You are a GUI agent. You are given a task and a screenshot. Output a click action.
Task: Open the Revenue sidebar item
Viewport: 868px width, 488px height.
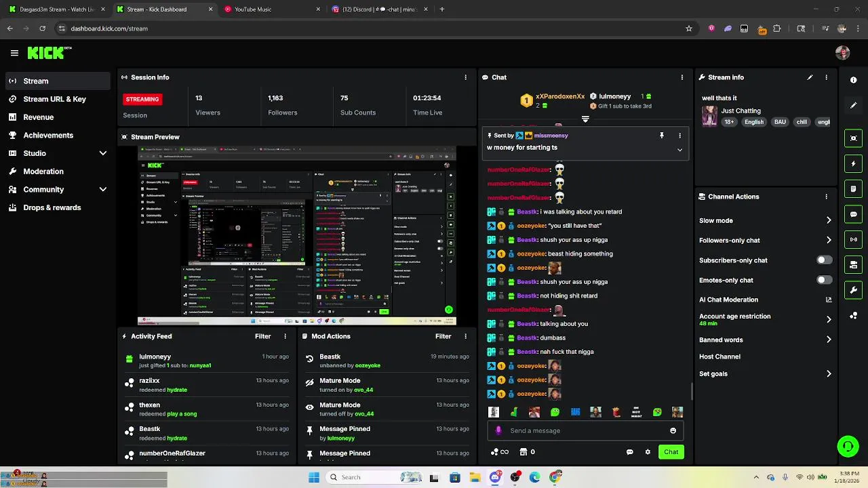(58, 117)
